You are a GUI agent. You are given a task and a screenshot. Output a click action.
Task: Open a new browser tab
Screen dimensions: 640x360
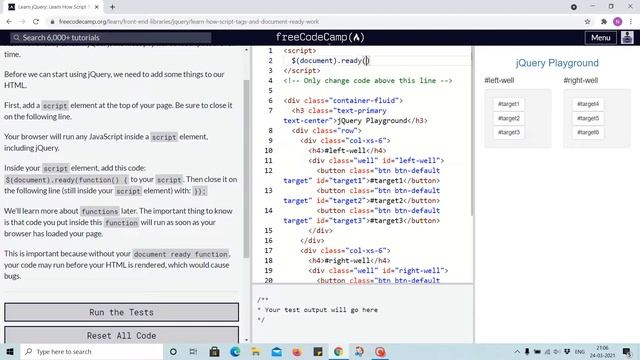coord(112,7)
